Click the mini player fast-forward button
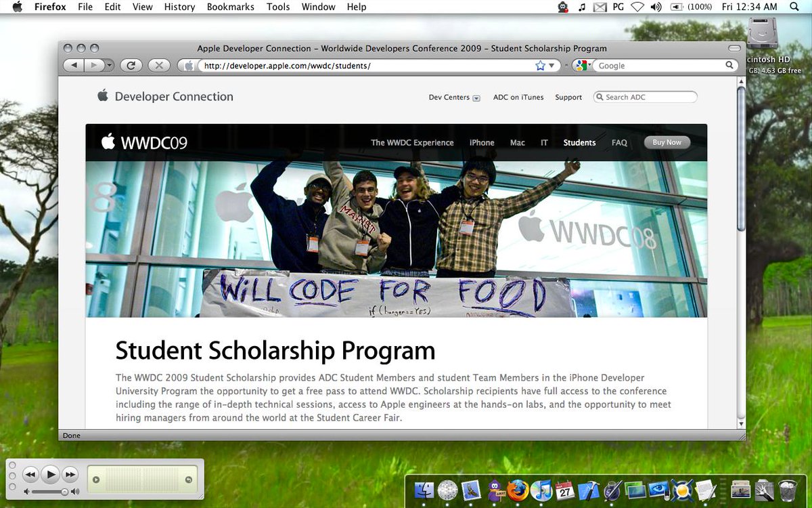 pos(70,474)
